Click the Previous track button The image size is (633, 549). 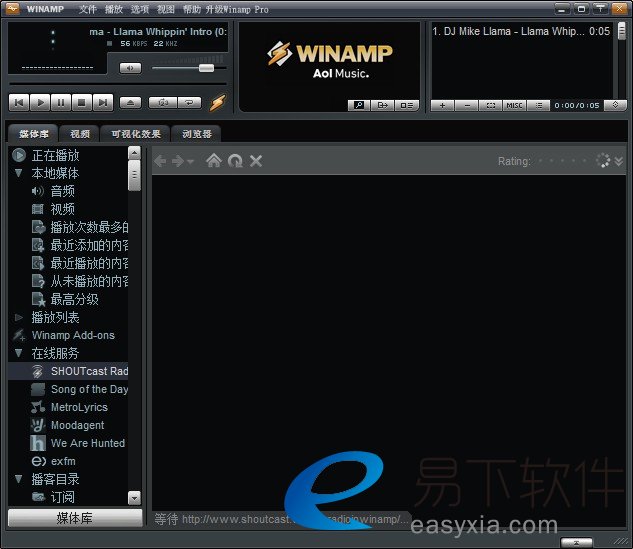coord(19,103)
